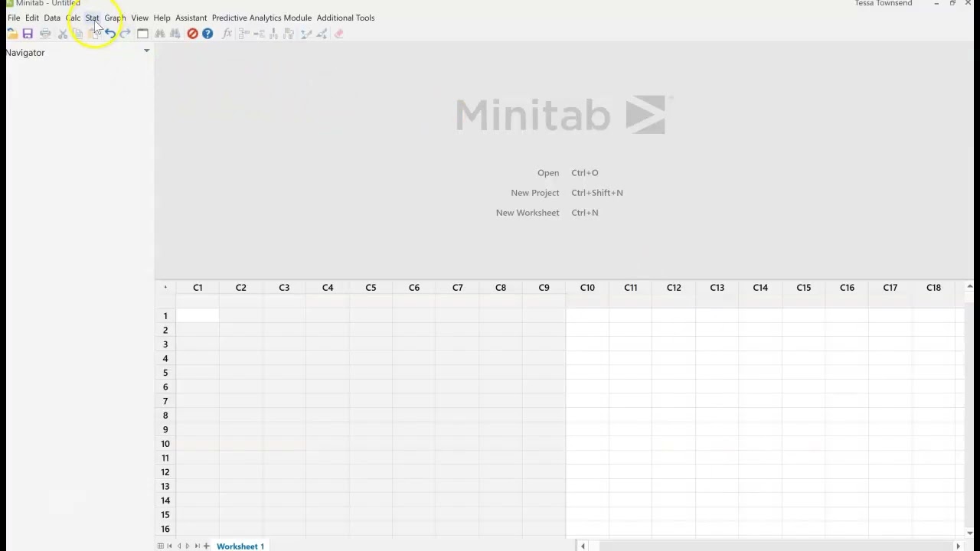The width and height of the screenshot is (980, 551).
Task: Go to last worksheet arrow
Action: (x=197, y=546)
